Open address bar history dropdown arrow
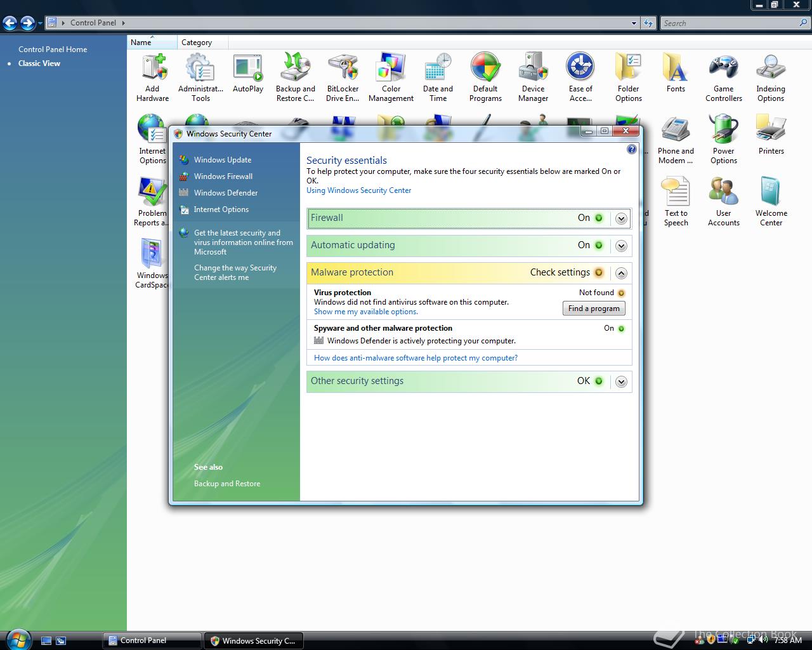The width and height of the screenshot is (812, 650). tap(634, 23)
